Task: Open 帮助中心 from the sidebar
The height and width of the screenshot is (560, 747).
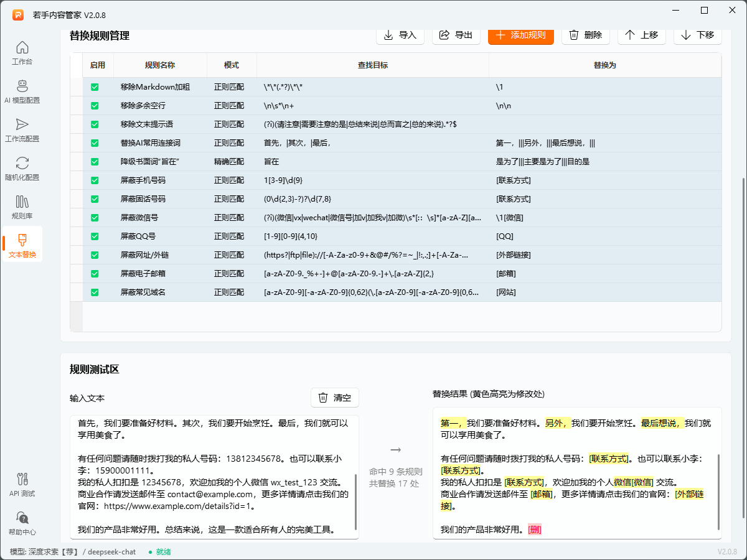Action: pos(22,523)
